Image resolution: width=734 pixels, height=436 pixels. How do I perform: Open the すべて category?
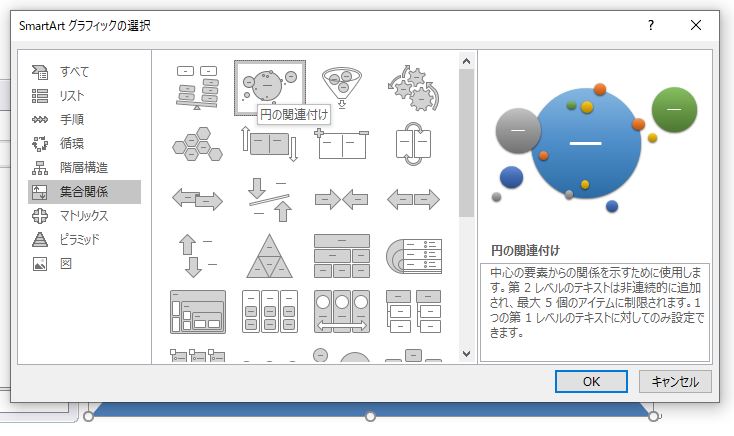(84, 72)
